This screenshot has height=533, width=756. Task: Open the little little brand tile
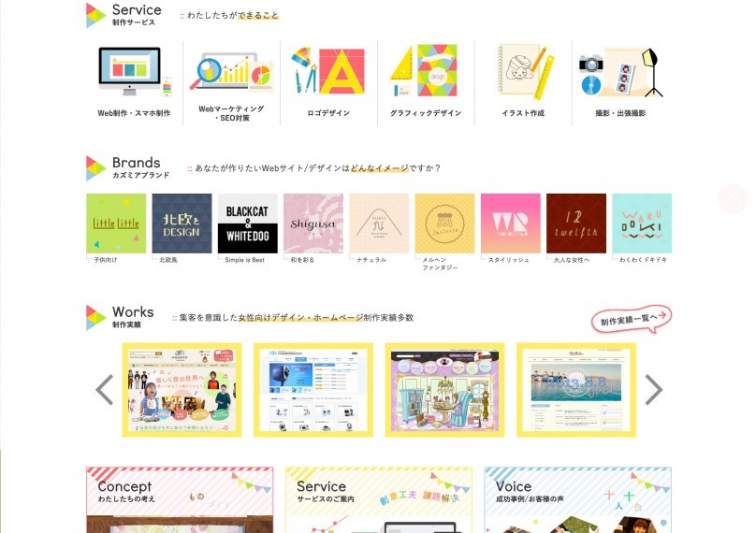(116, 223)
